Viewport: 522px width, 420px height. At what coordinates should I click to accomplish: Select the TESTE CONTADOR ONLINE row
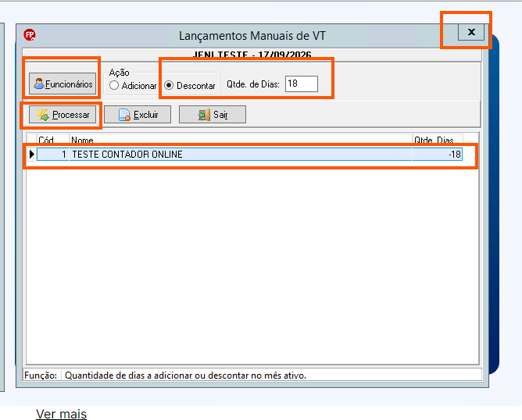249,155
